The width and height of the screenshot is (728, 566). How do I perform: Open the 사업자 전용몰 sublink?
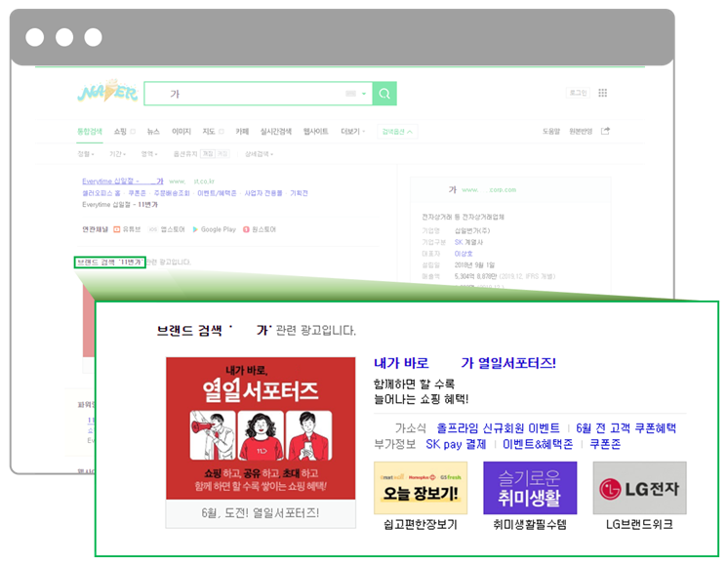[x=263, y=193]
